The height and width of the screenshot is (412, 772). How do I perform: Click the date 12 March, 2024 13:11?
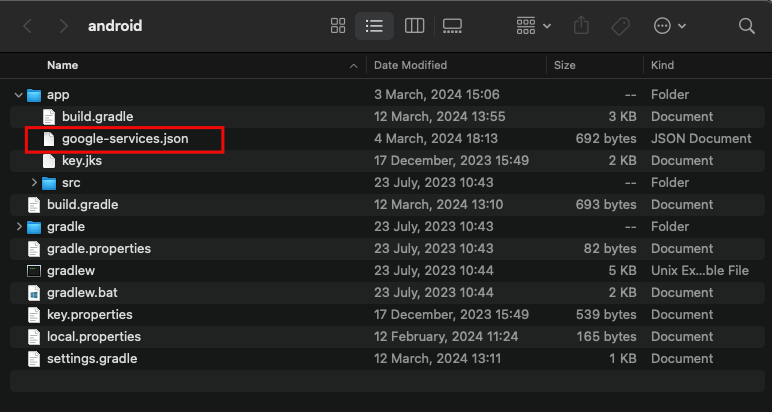(437, 358)
